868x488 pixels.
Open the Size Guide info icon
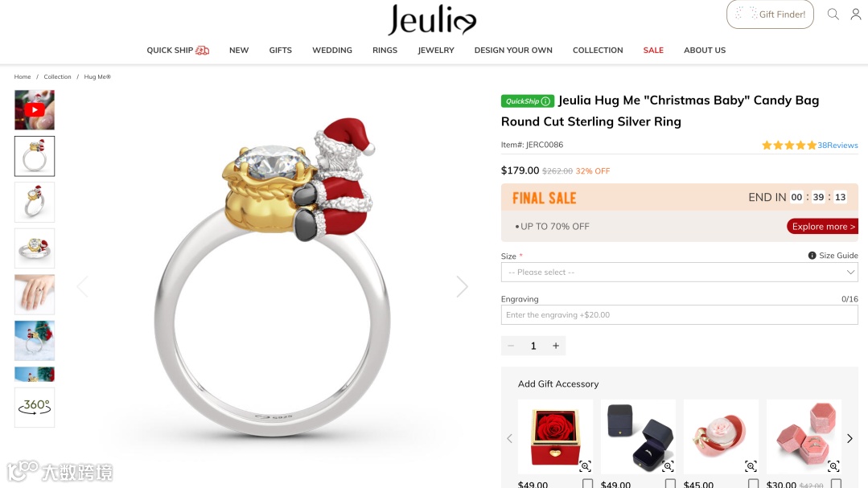(x=812, y=256)
